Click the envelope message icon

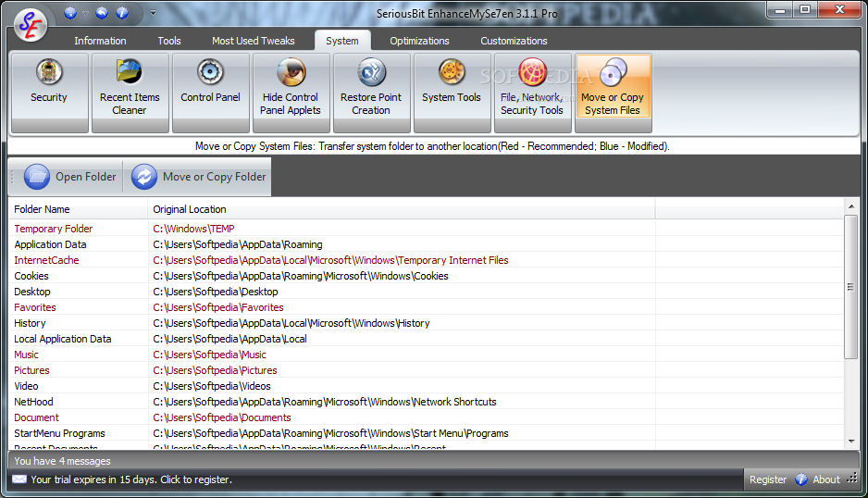click(x=19, y=479)
